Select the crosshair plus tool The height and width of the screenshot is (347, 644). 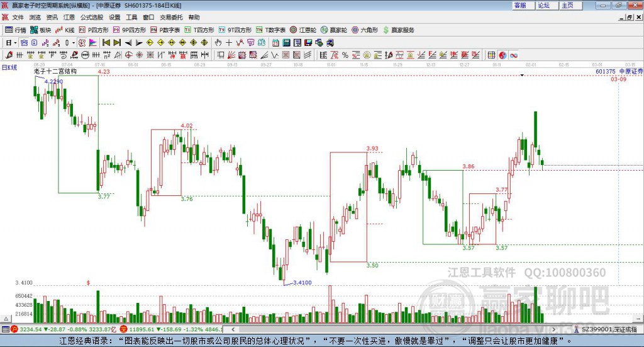tap(229, 43)
